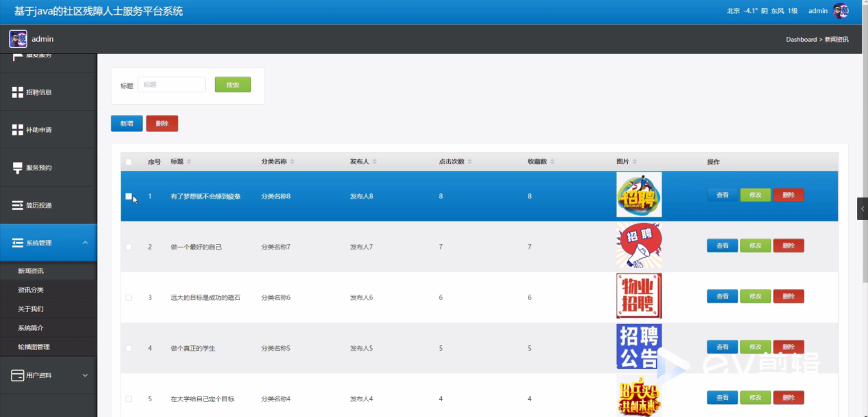
Task: Tick the checkbox for row 在大学给自己定个目标
Action: point(129,399)
